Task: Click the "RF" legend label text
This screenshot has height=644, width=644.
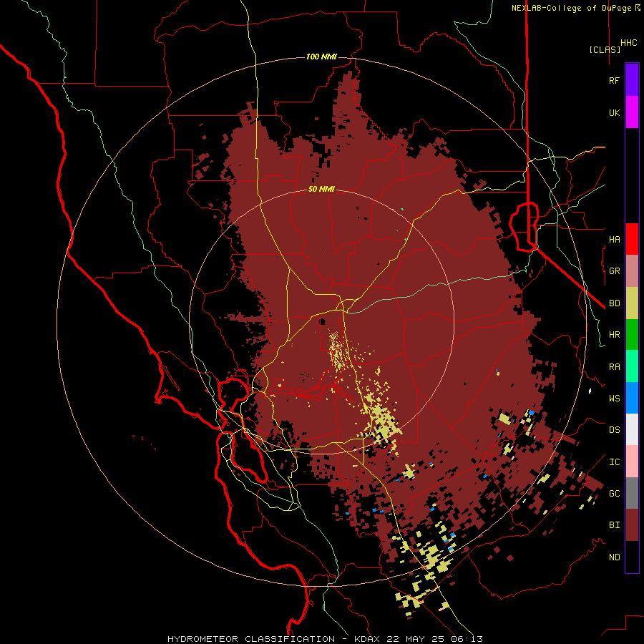Action: (x=614, y=80)
